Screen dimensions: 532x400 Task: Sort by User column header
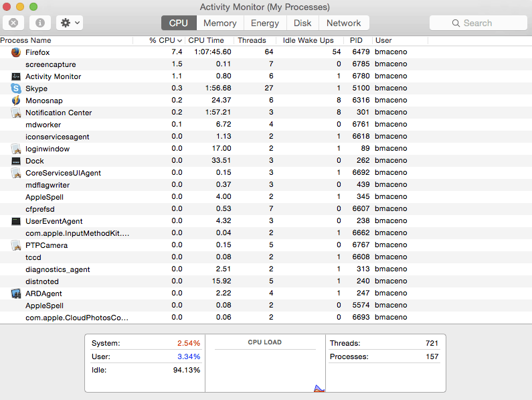(400, 40)
